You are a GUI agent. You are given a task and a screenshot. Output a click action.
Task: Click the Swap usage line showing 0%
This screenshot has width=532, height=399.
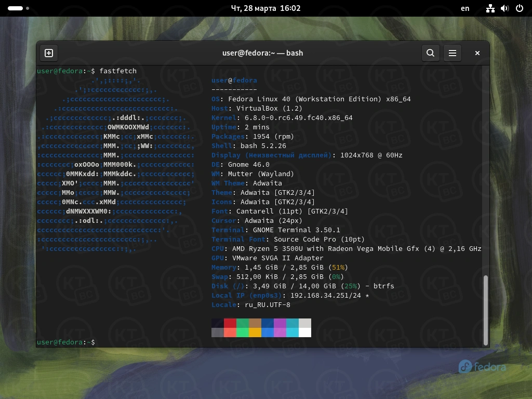tap(277, 277)
